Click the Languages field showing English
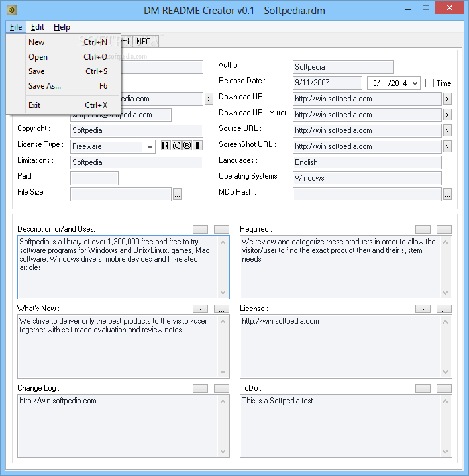Viewport: 469px width, 476px height. tap(367, 162)
